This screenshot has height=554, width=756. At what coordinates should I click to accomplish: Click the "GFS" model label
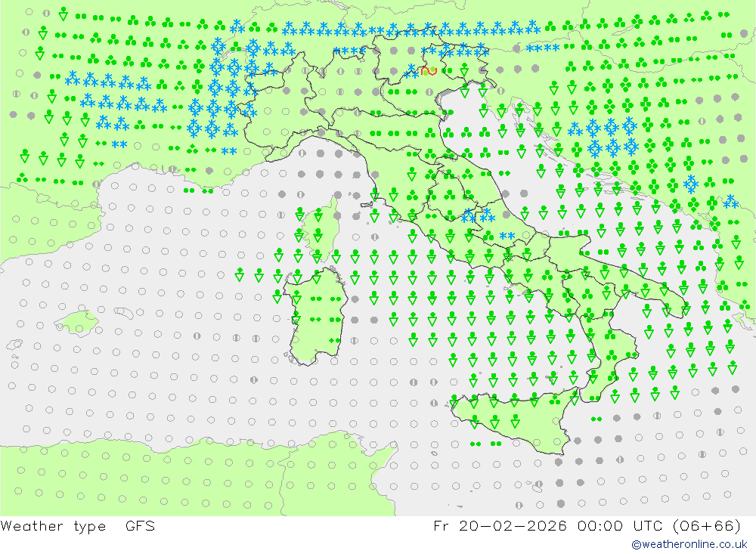point(141,525)
